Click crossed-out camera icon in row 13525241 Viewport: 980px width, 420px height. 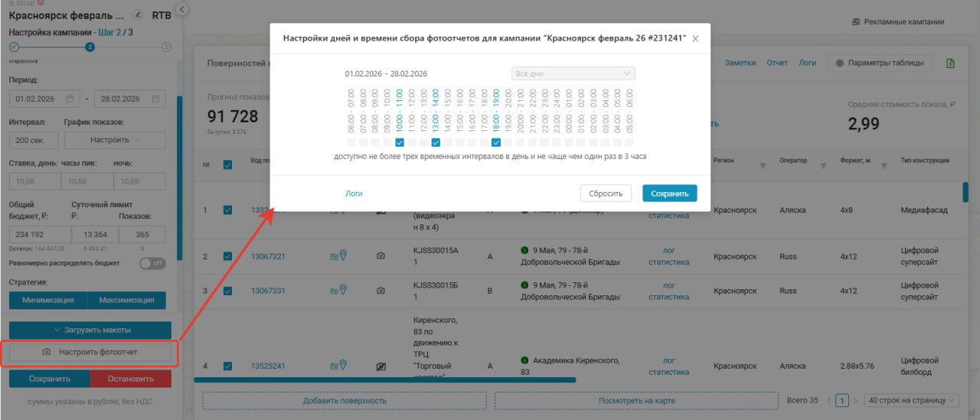[381, 366]
